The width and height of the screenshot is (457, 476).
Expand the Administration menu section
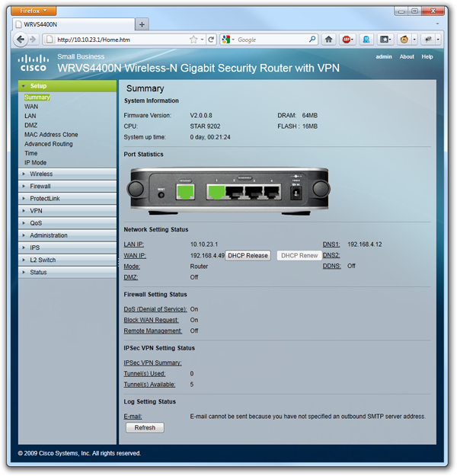click(x=67, y=235)
